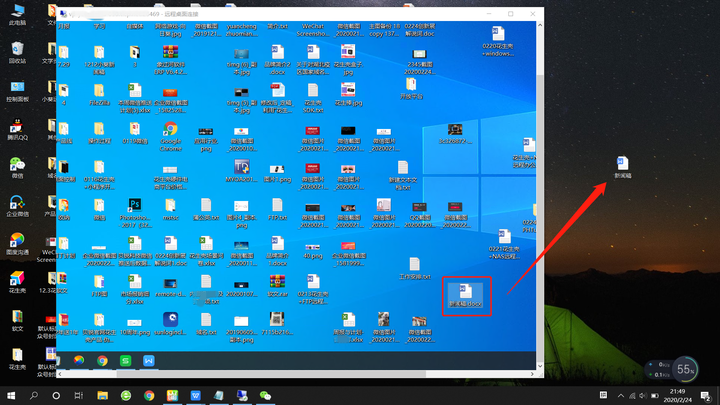Screen dimensions: 720x405
Task: Open the Cortana circle on taskbar
Action: pos(56,395)
